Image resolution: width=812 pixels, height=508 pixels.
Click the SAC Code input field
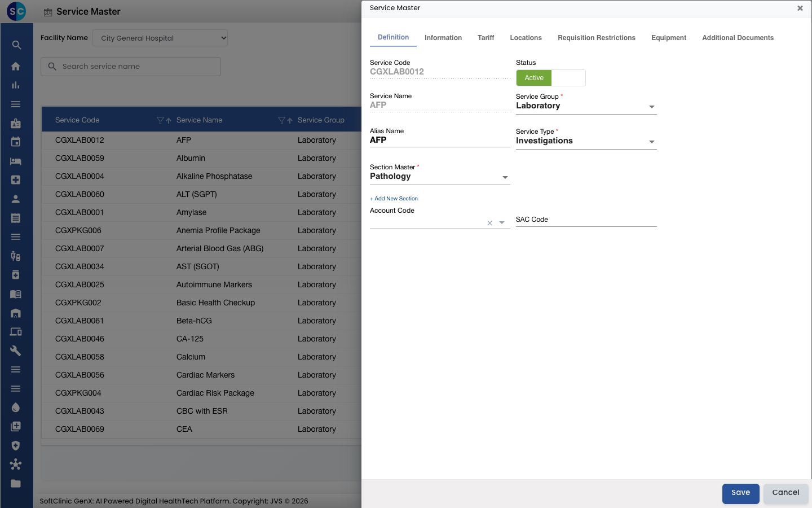(x=586, y=220)
